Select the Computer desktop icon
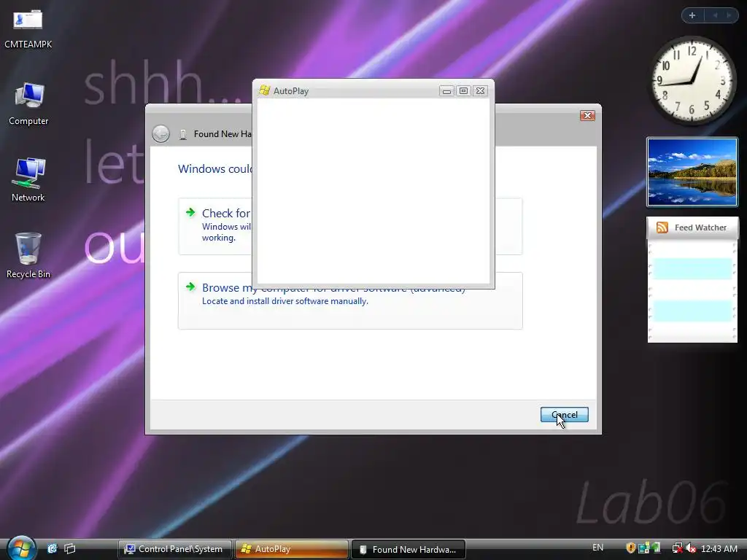 pyautogui.click(x=28, y=104)
